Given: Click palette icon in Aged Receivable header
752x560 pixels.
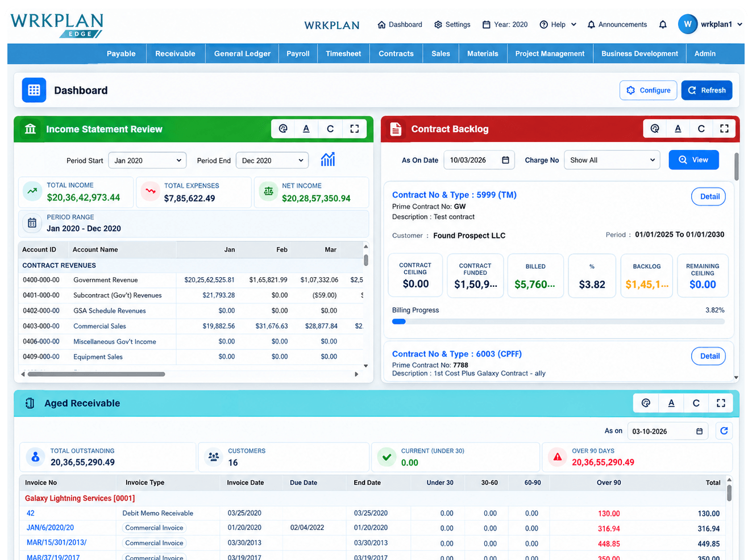Looking at the screenshot, I should point(646,403).
